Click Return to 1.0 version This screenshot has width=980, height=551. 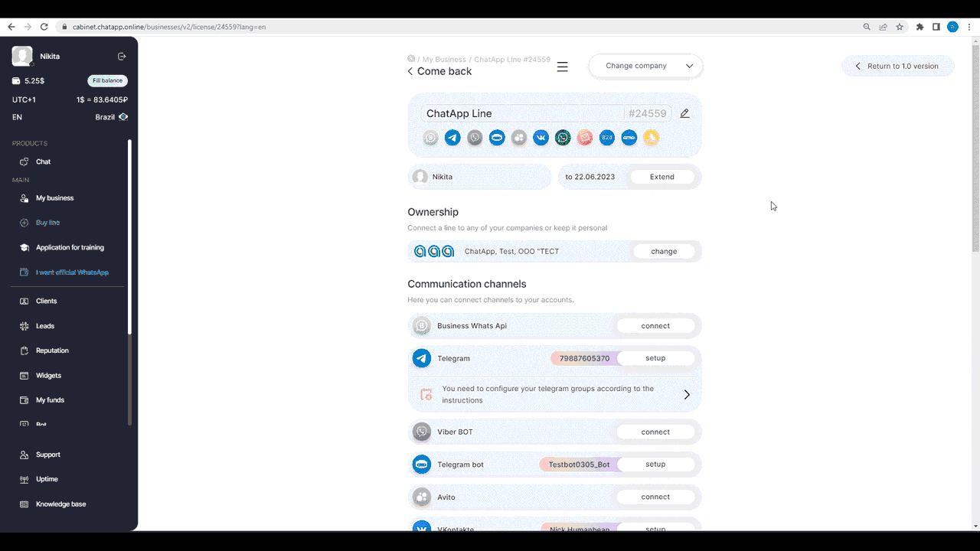[x=897, y=66]
